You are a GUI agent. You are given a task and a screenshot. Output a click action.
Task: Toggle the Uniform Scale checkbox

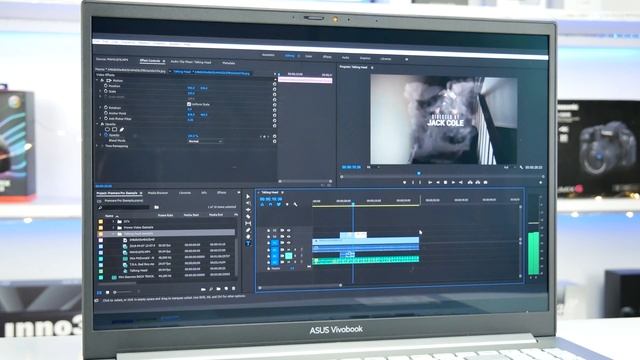(x=189, y=104)
